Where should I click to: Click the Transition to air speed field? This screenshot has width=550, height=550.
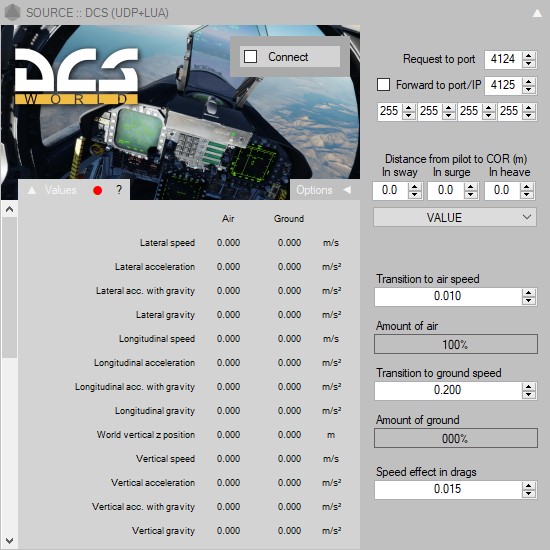coord(448,297)
